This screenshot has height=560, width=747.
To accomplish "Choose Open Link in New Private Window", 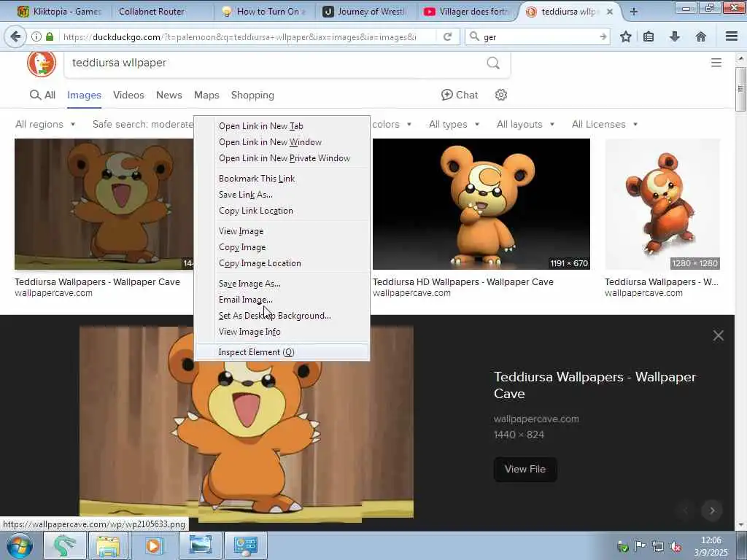I will pos(282,158).
